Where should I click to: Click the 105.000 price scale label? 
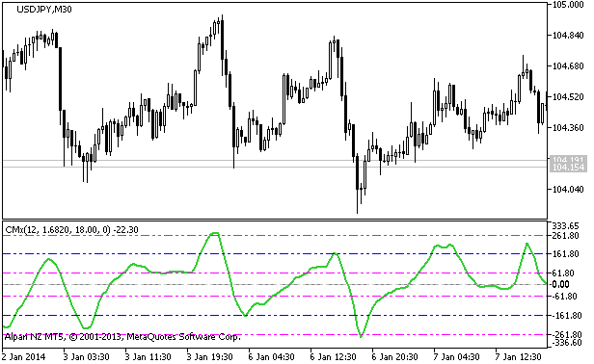coord(568,4)
